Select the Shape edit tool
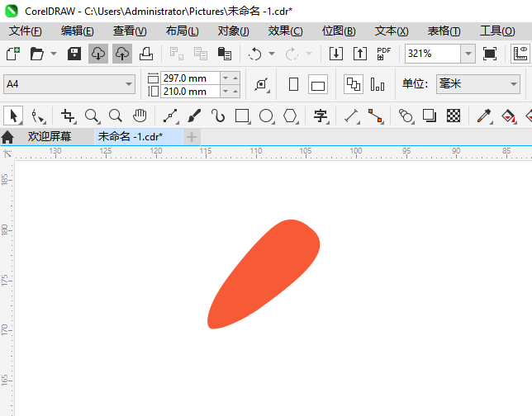The height and width of the screenshot is (416, 532). [38, 116]
